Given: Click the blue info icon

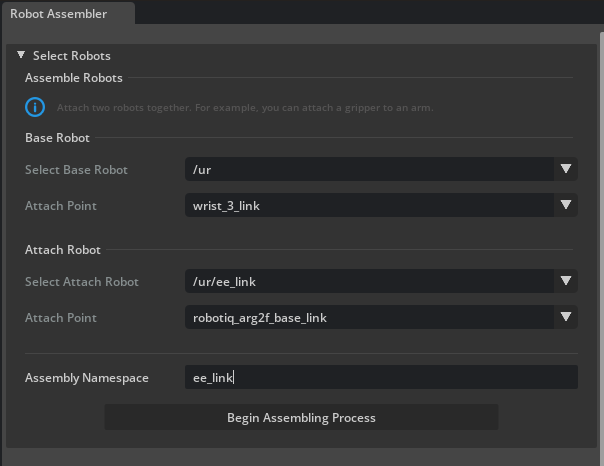Looking at the screenshot, I should [x=35, y=107].
